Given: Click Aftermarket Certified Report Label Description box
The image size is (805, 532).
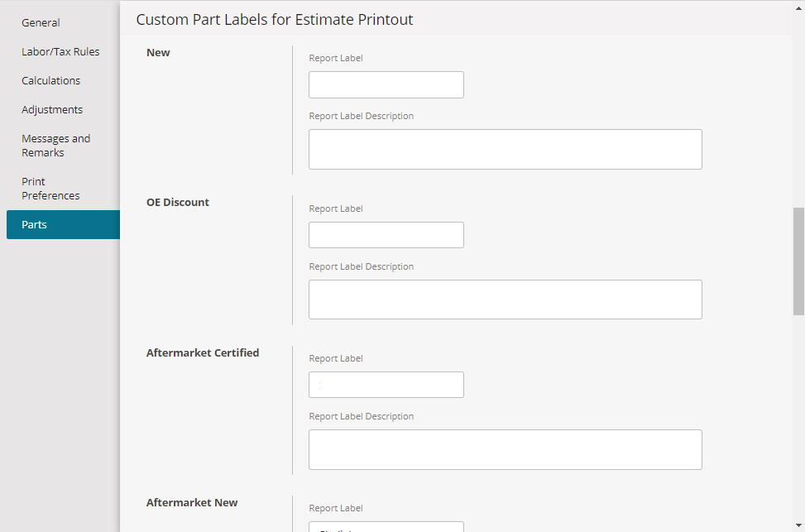Looking at the screenshot, I should coord(506,450).
